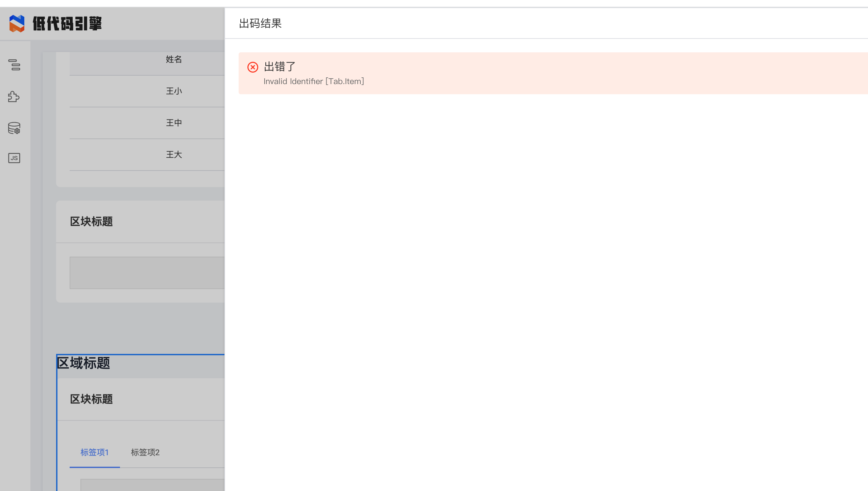This screenshot has width=868, height=491.
Task: Click the second 区块标题 inside selected region
Action: pyautogui.click(x=91, y=399)
